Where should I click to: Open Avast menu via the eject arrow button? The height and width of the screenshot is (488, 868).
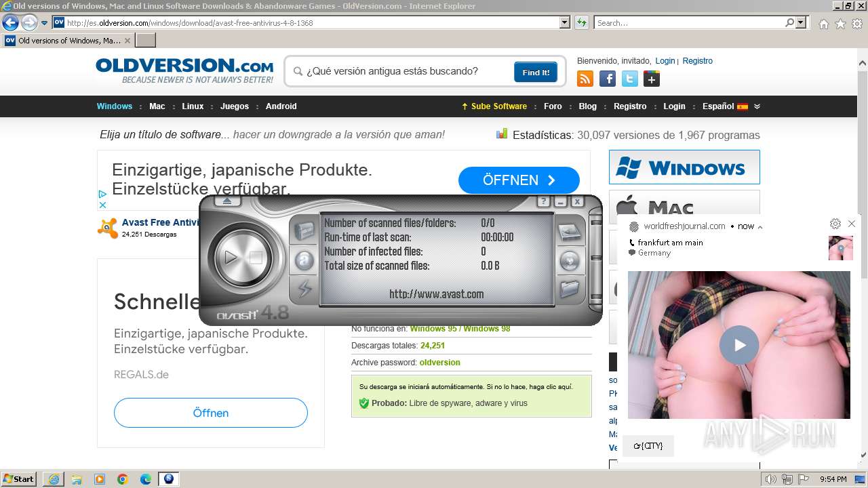pos(227,201)
